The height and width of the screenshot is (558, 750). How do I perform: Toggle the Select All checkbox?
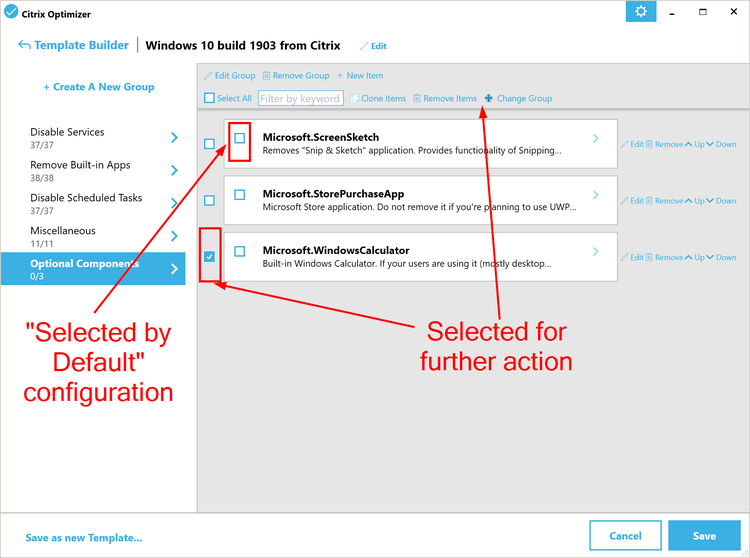click(x=209, y=98)
